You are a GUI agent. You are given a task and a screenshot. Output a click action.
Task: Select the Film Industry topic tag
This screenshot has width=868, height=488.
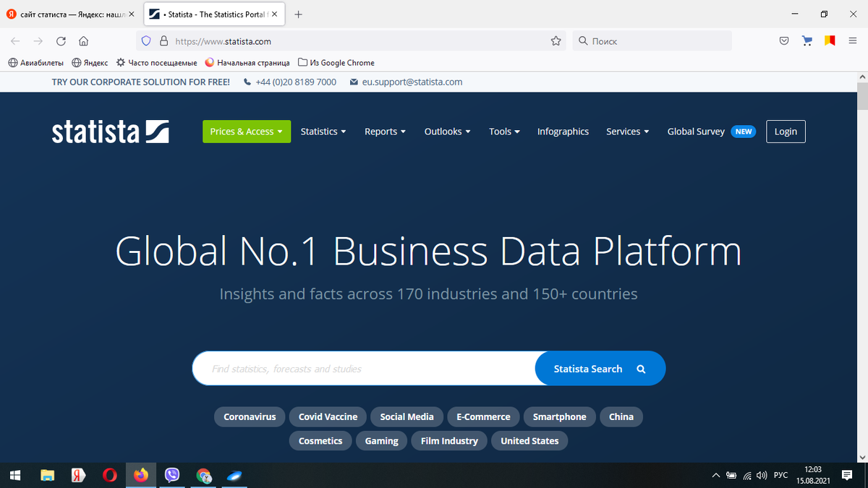tap(450, 441)
